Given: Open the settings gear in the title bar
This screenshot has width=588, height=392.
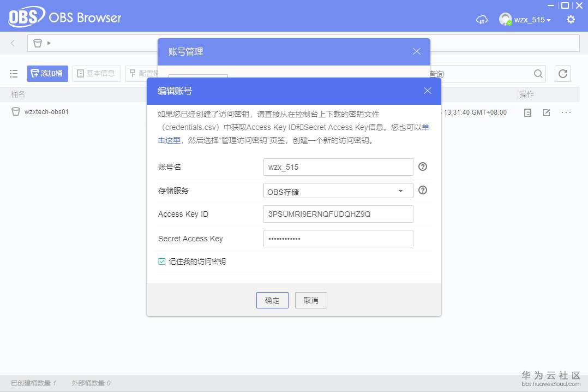Looking at the screenshot, I should (571, 19).
